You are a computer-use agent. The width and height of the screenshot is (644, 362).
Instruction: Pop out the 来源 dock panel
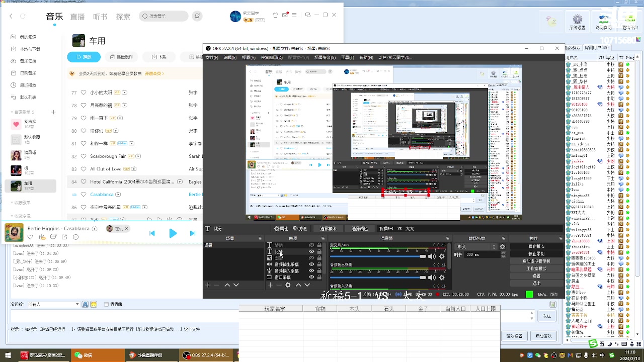[x=324, y=238]
